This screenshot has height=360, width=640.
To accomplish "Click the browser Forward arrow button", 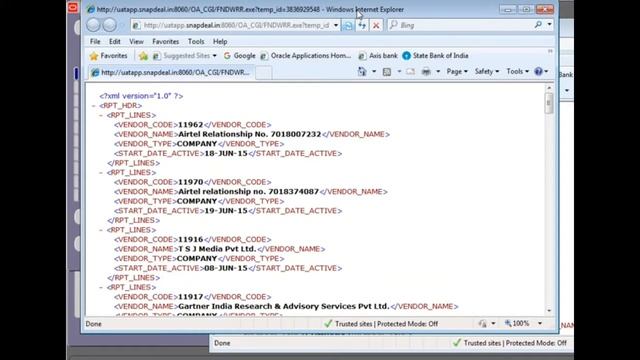I will click(109, 25).
